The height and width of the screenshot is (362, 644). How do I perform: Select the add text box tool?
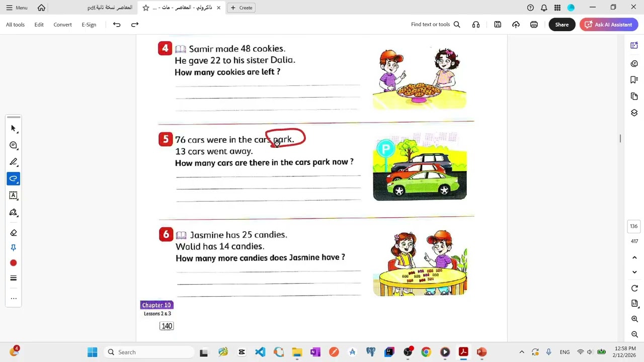(x=14, y=196)
